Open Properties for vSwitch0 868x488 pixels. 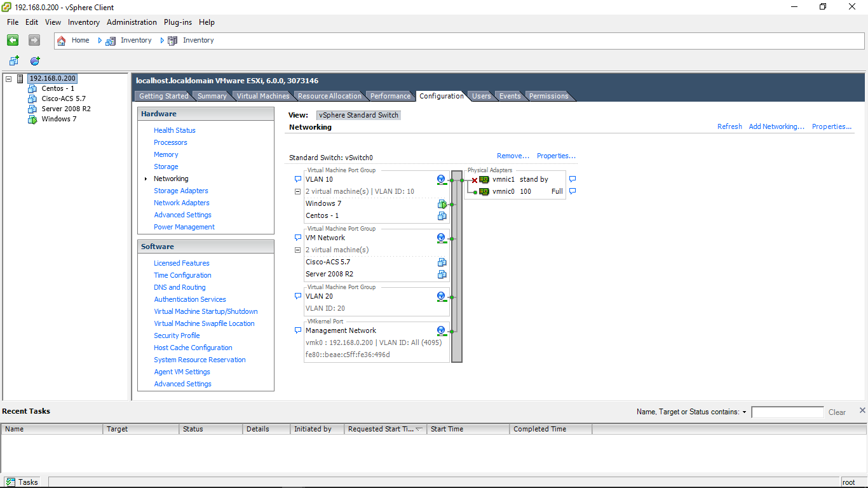pyautogui.click(x=555, y=156)
